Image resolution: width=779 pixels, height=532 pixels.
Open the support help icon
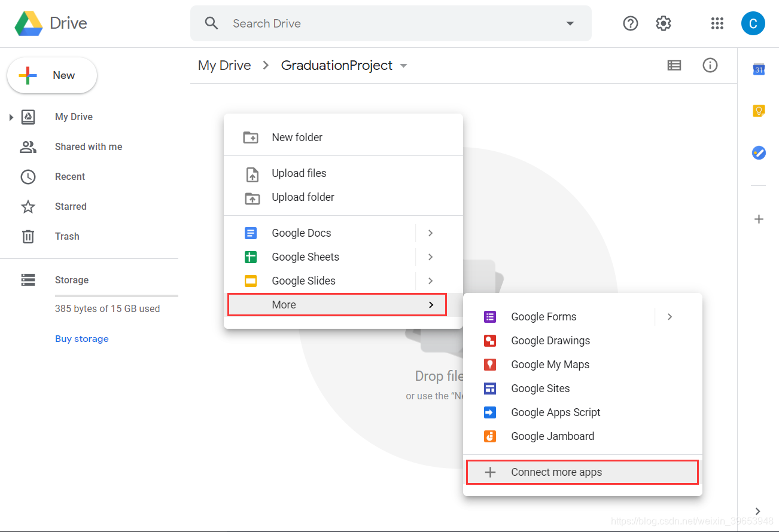[x=631, y=23]
